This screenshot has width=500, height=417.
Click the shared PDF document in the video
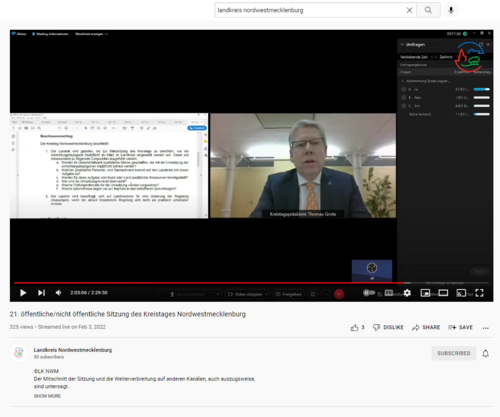point(109,166)
